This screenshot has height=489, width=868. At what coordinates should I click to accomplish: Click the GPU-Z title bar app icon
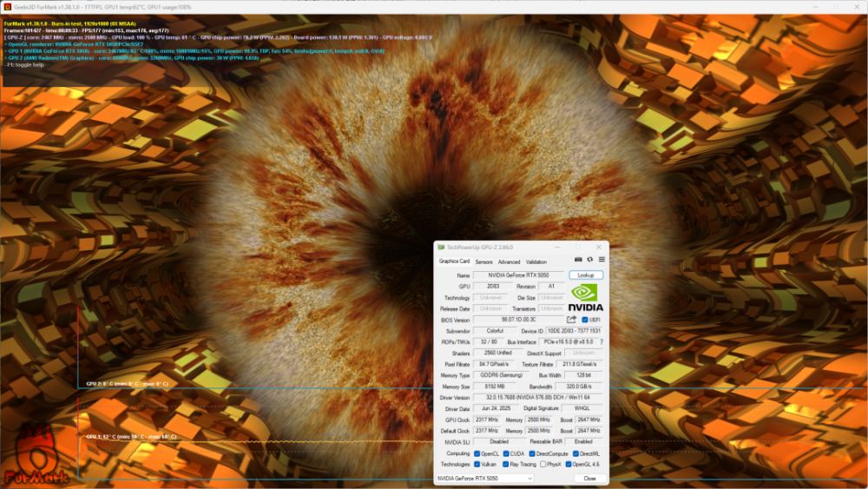[441, 248]
